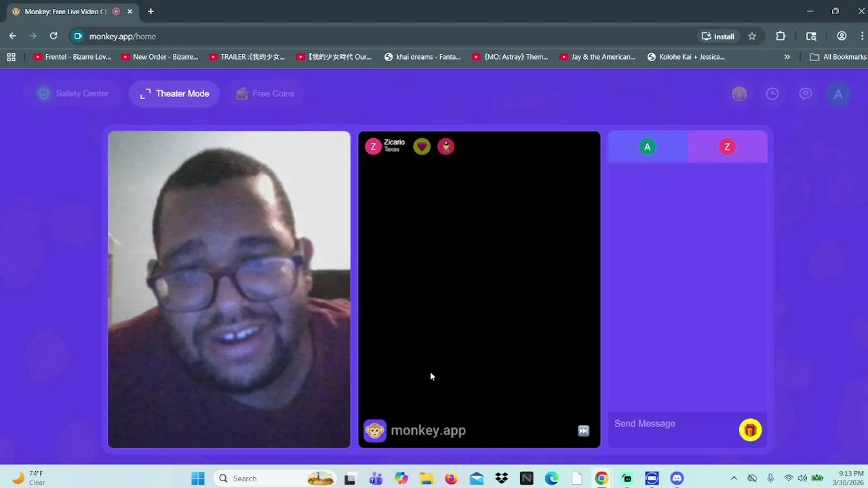Open the Windows Start menu
Screen dimensions: 868x488
point(198,479)
